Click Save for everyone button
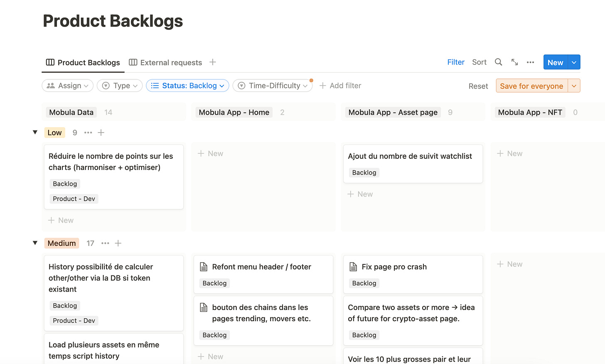This screenshot has width=605, height=364. (532, 86)
